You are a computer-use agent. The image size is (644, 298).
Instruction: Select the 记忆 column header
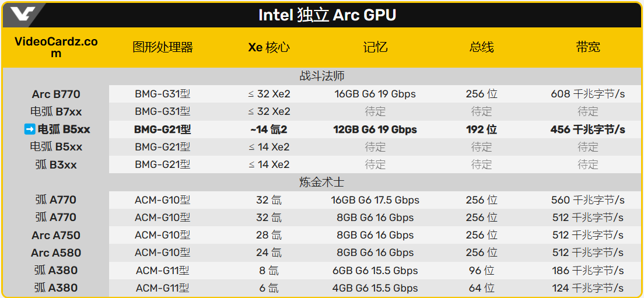pyautogui.click(x=375, y=48)
